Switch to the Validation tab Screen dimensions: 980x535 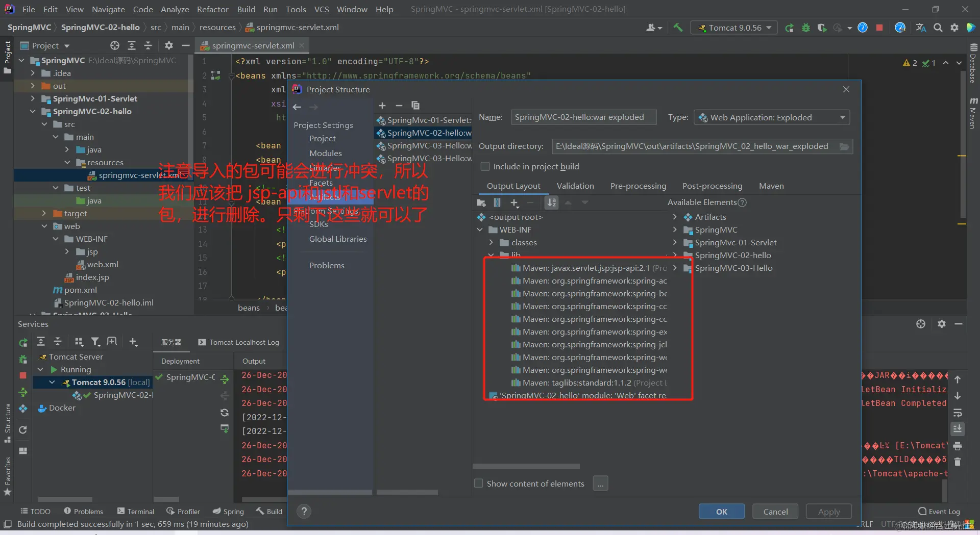[x=575, y=186]
